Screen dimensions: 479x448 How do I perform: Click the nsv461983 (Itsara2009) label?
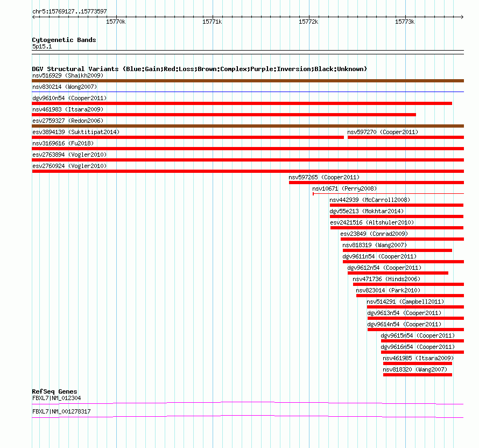68,109
